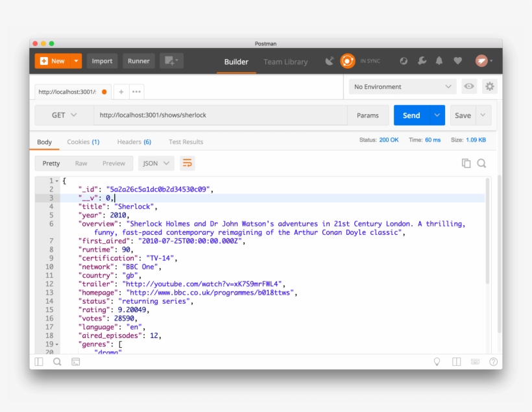This screenshot has width=532, height=412.
Task: Click the request URL input field
Action: (221, 115)
